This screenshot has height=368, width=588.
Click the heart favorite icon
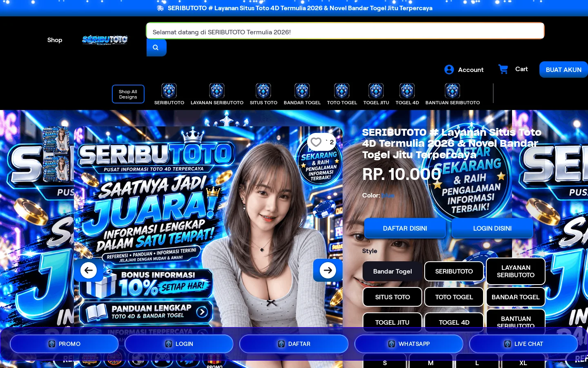[316, 142]
